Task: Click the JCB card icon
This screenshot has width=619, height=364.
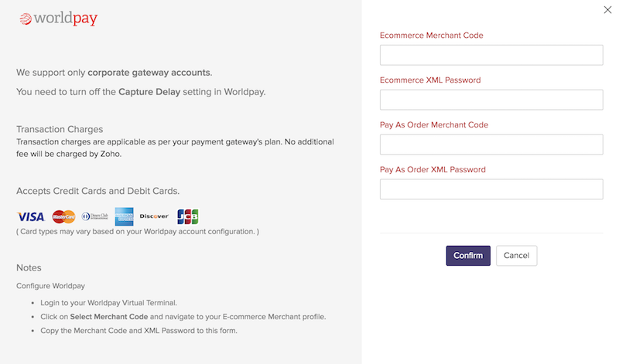Action: (188, 216)
